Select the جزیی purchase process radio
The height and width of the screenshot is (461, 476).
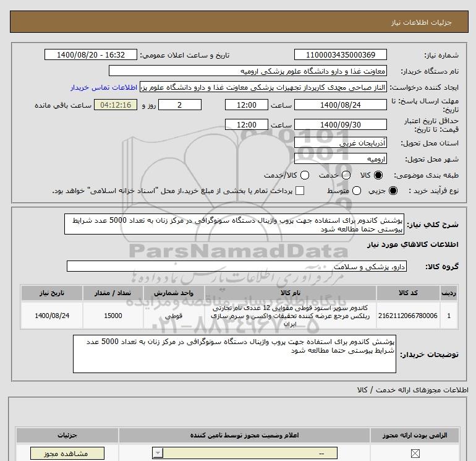pos(391,191)
